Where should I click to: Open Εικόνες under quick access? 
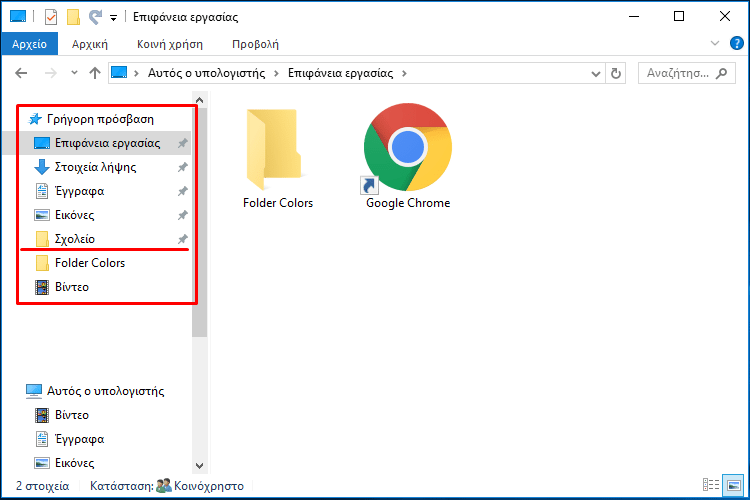(x=75, y=215)
